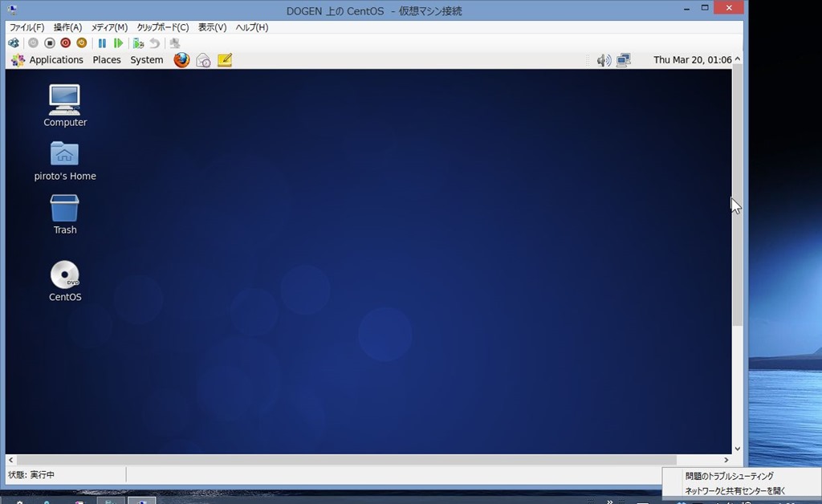This screenshot has height=504, width=822.
Task: Click the green Reset icon
Action: point(118,43)
